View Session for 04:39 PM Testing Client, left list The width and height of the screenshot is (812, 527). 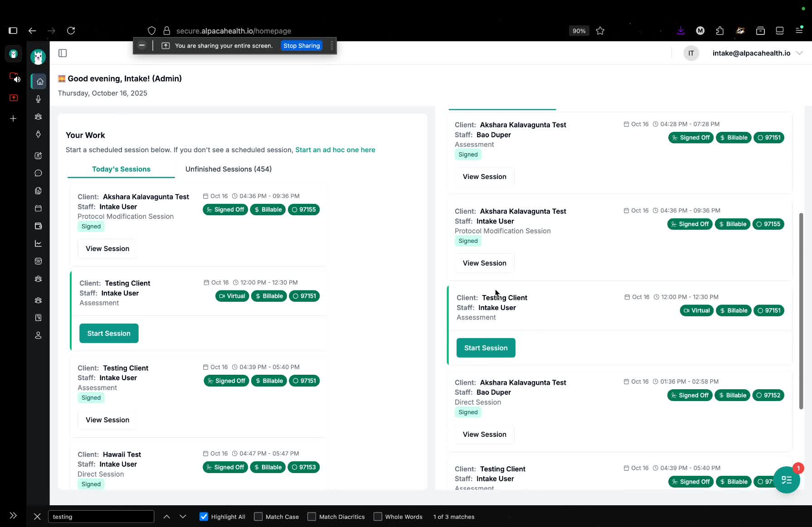(x=107, y=420)
